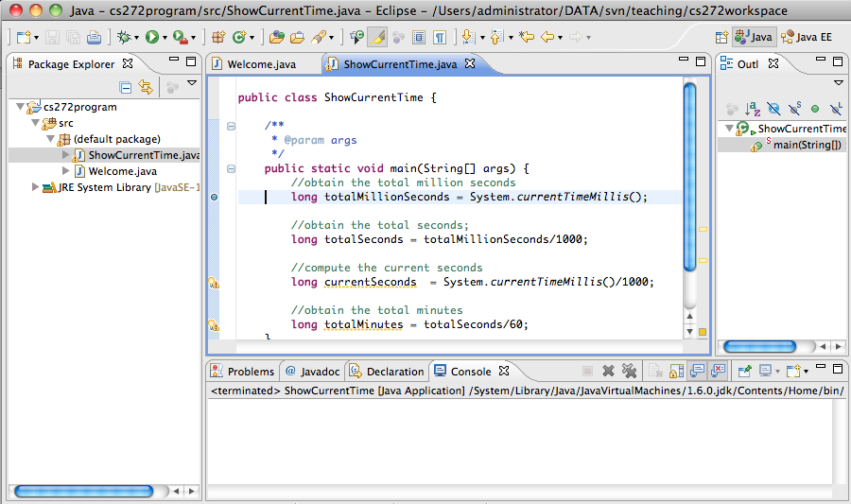Click the Outline horizontal scrollbar thumb

coord(760,346)
